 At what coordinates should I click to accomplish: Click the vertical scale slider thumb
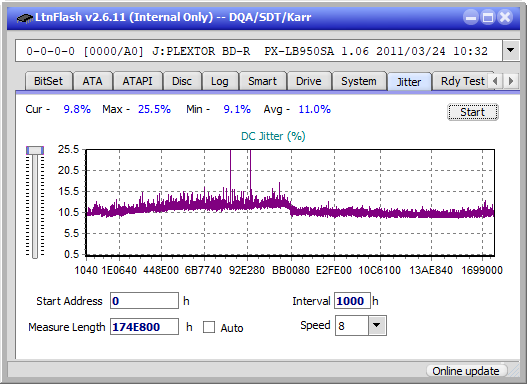(35, 151)
